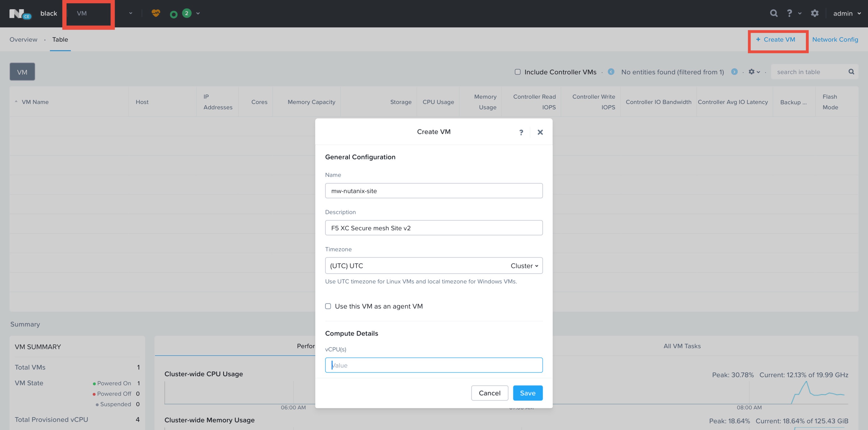Open the table gear settings above the VM list
The height and width of the screenshot is (430, 868).
752,72
